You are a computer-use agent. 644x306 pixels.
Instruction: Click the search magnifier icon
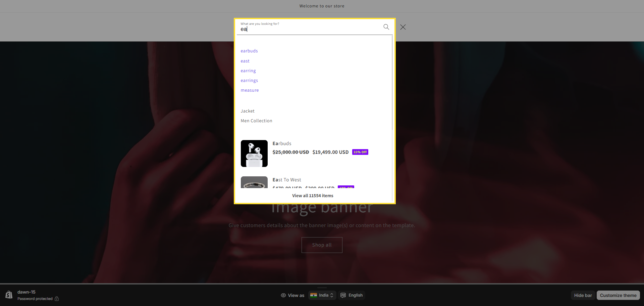(386, 27)
